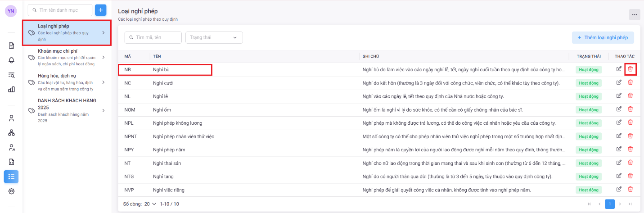The height and width of the screenshot is (213, 644).
Task: Click the edit icon for Nghỉ cưới
Action: coord(619,82)
